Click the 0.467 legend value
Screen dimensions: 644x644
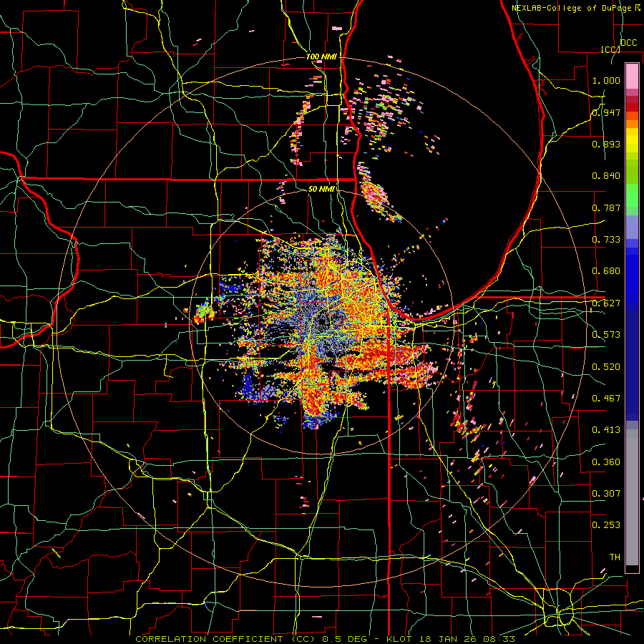tap(606, 399)
